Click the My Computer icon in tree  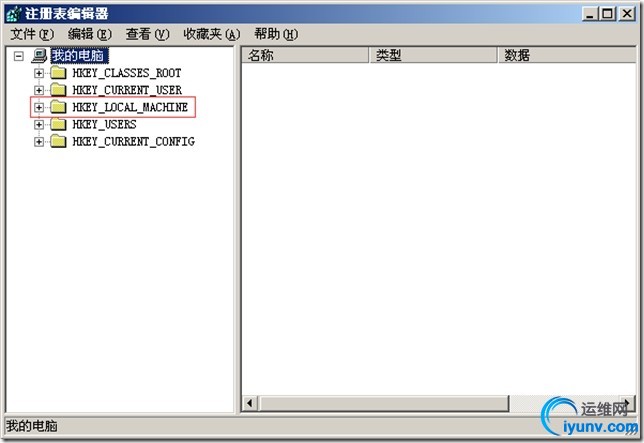(39, 55)
